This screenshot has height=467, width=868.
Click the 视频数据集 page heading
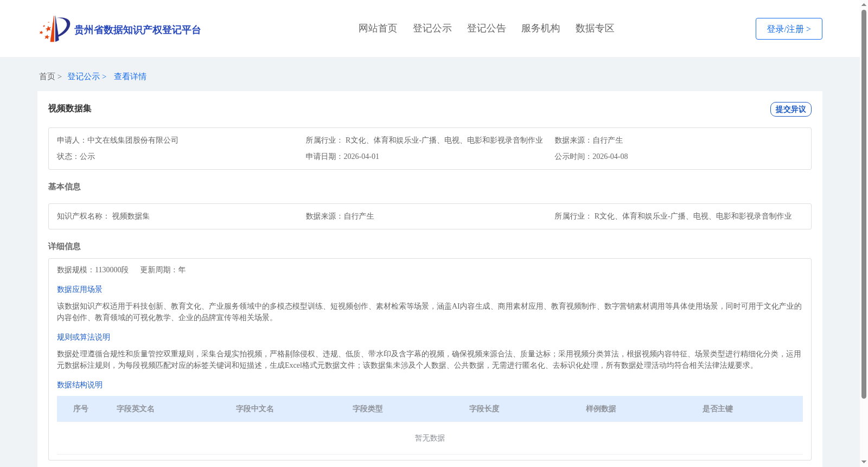[69, 108]
